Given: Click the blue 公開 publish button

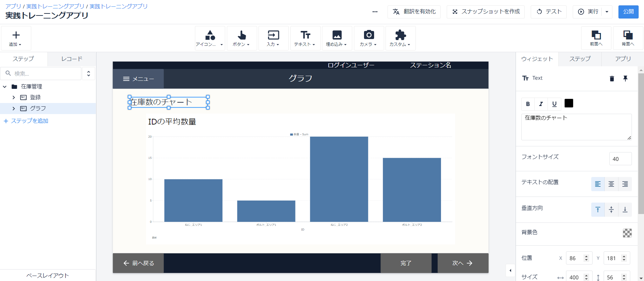Looking at the screenshot, I should 628,12.
